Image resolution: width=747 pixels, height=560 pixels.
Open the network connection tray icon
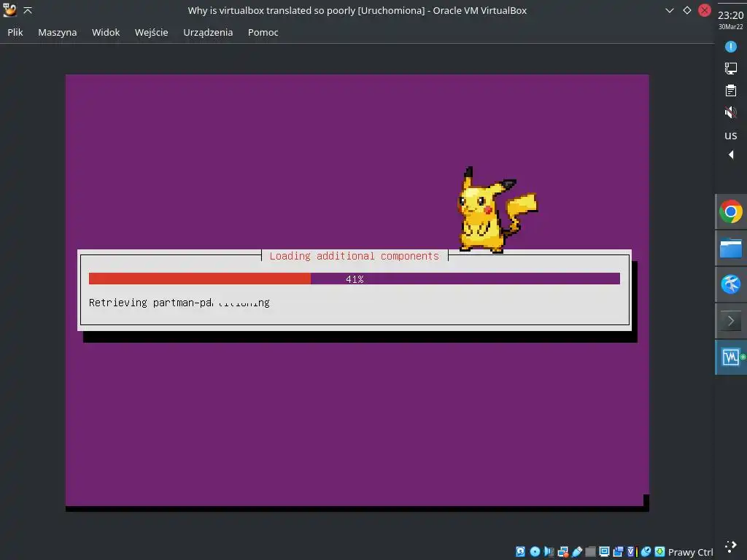(730, 69)
